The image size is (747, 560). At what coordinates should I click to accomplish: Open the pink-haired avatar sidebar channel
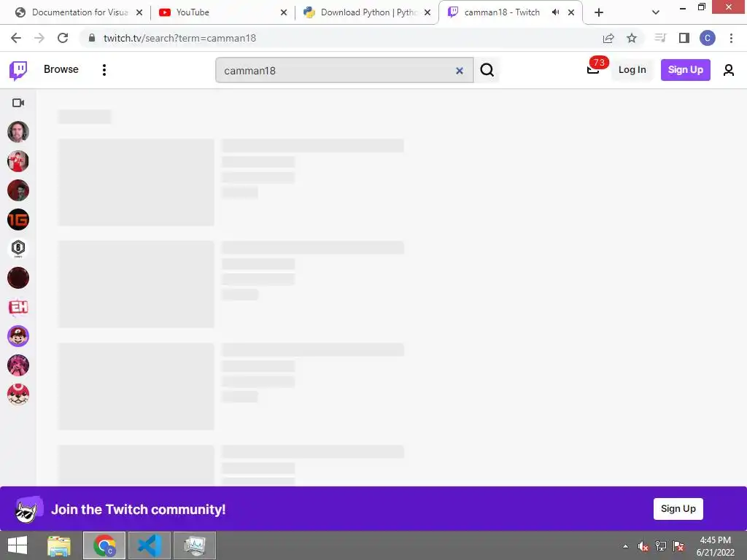18,366
